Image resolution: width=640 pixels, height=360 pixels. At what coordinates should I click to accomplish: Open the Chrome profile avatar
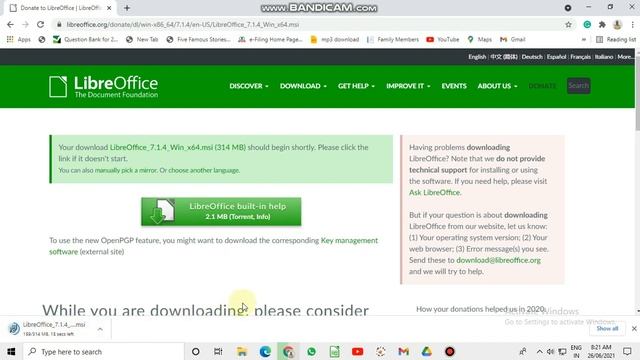[617, 24]
